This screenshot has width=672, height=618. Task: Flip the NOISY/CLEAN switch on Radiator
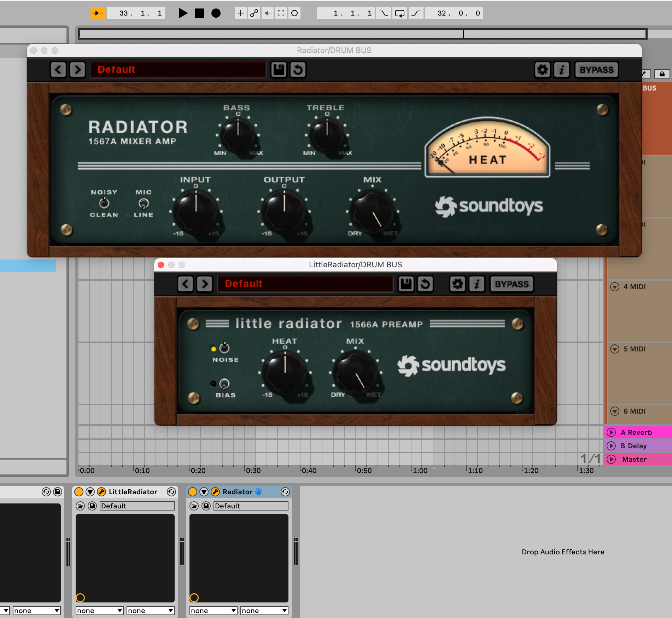click(104, 203)
